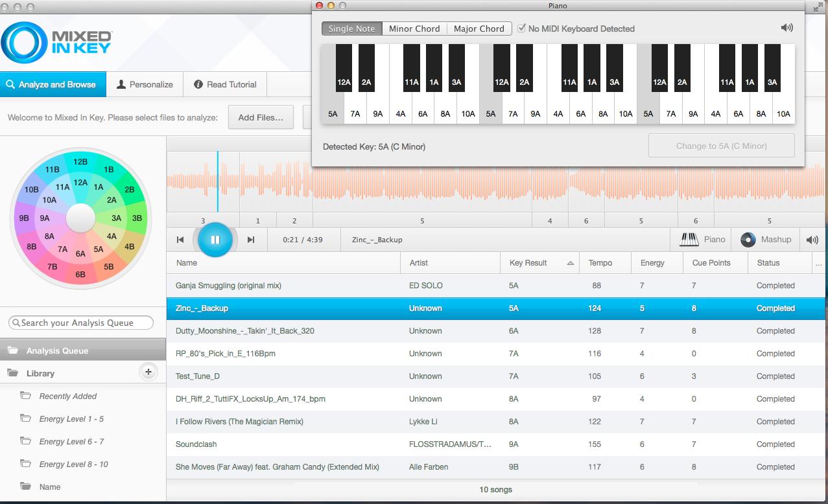Click the speaker icon in the Piano window
The height and width of the screenshot is (504, 828).
point(787,28)
